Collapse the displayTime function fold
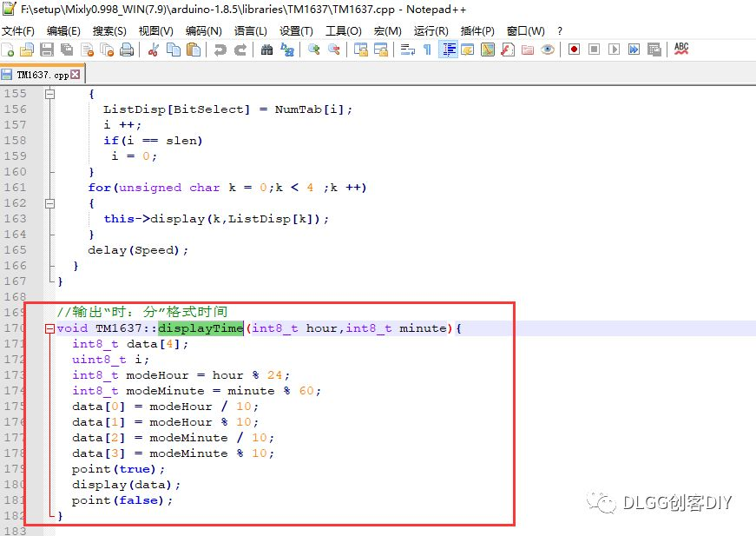This screenshot has height=536, width=756. click(49, 328)
